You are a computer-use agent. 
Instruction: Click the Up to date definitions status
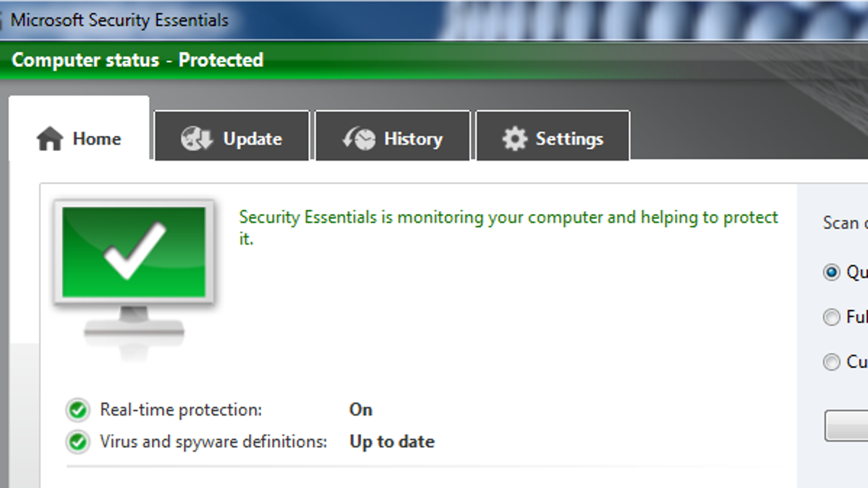pyautogui.click(x=392, y=441)
